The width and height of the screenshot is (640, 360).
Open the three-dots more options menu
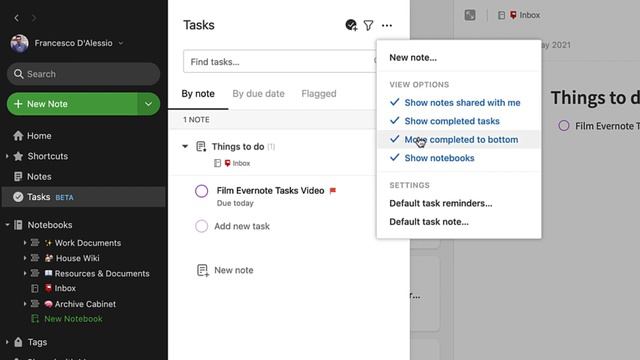tap(387, 25)
